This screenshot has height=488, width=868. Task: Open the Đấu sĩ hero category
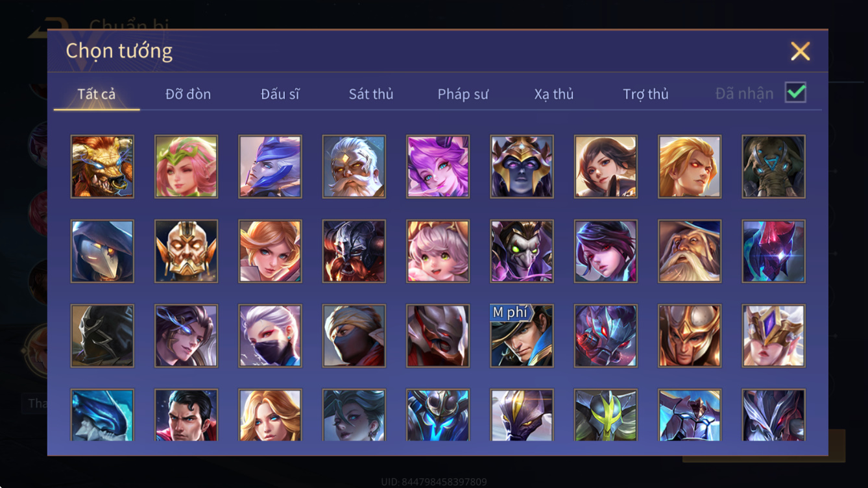pyautogui.click(x=280, y=94)
